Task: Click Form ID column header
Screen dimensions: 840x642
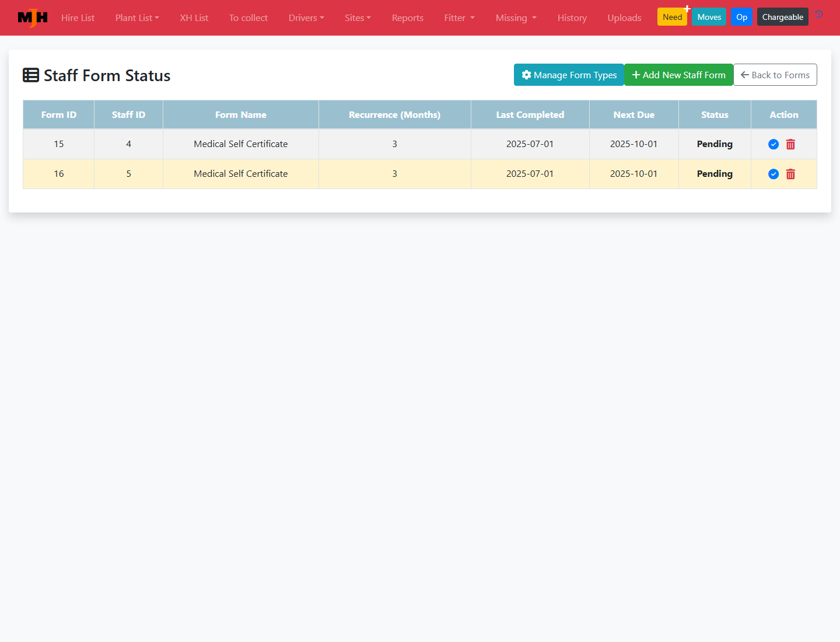Action: [x=59, y=114]
